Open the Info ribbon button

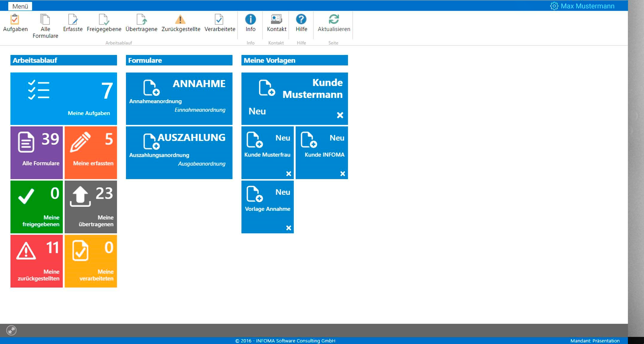tap(250, 20)
